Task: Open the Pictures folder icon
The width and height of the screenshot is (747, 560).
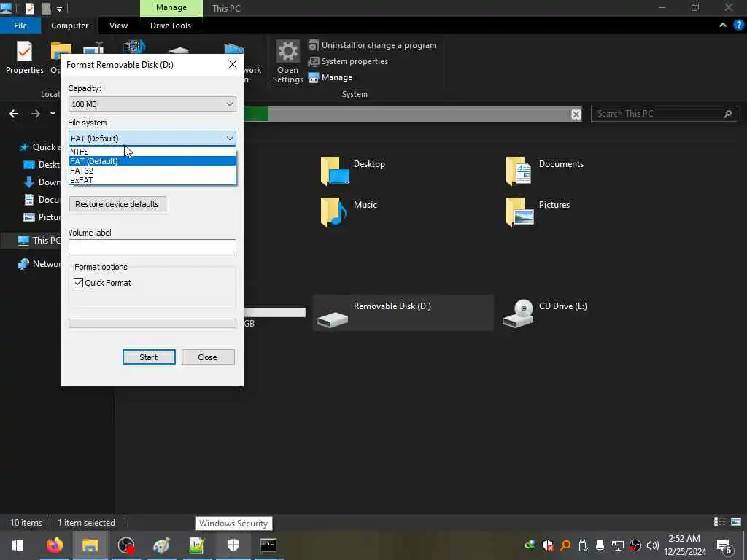Action: click(519, 211)
